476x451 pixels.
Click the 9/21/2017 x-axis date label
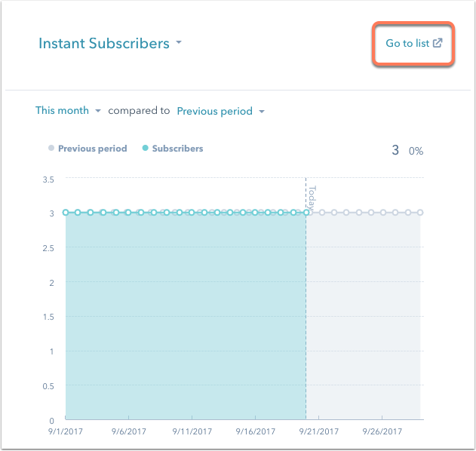point(319,431)
